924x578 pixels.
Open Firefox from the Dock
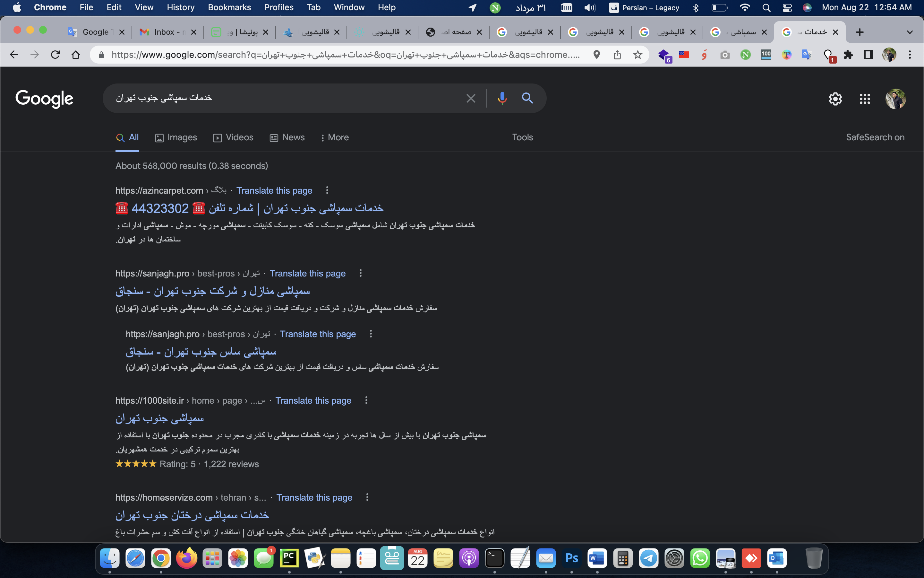pos(186,558)
